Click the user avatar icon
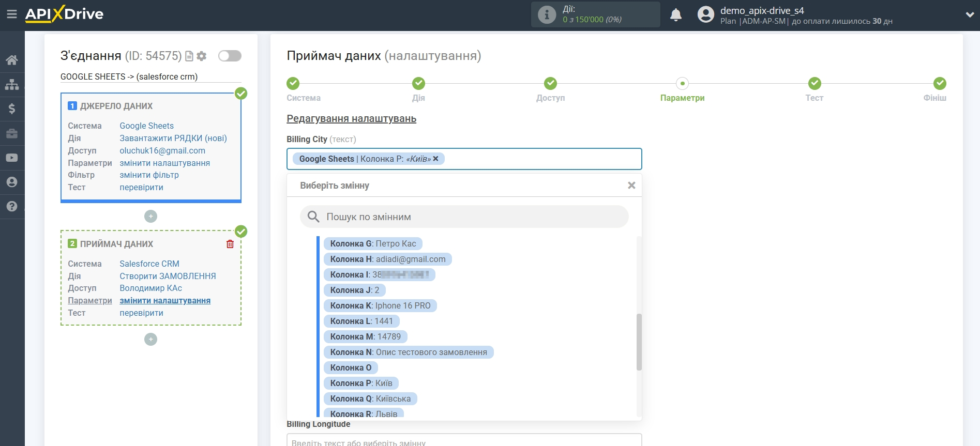 (705, 14)
